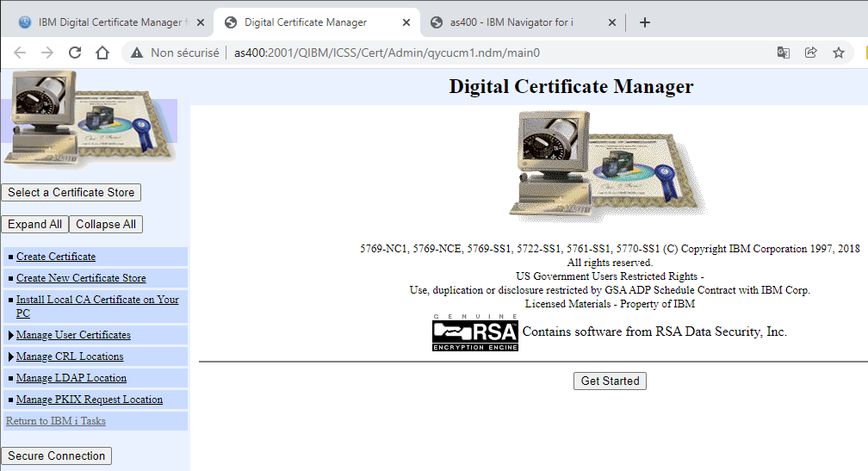Open the translate page icon in address bar
This screenshot has height=471, width=868.
pyautogui.click(x=784, y=53)
